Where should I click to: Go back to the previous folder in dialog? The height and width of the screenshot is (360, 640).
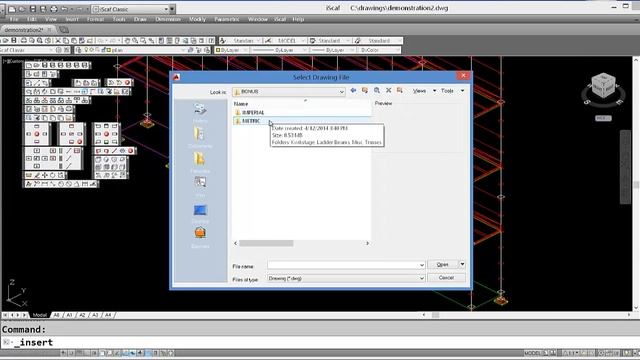click(353, 91)
